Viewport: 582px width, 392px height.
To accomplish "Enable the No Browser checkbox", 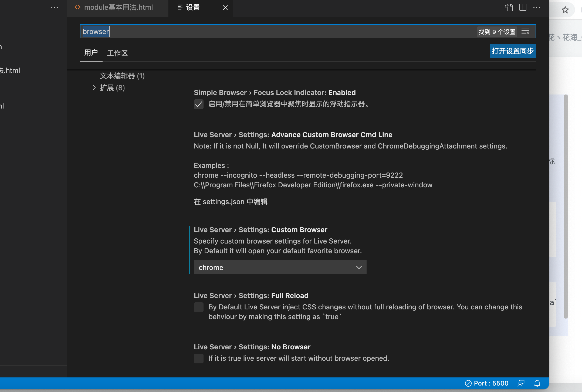I will coord(199,359).
